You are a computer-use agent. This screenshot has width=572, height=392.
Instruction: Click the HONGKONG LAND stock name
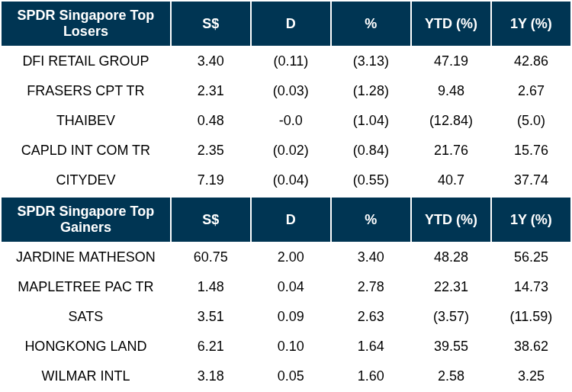click(85, 346)
